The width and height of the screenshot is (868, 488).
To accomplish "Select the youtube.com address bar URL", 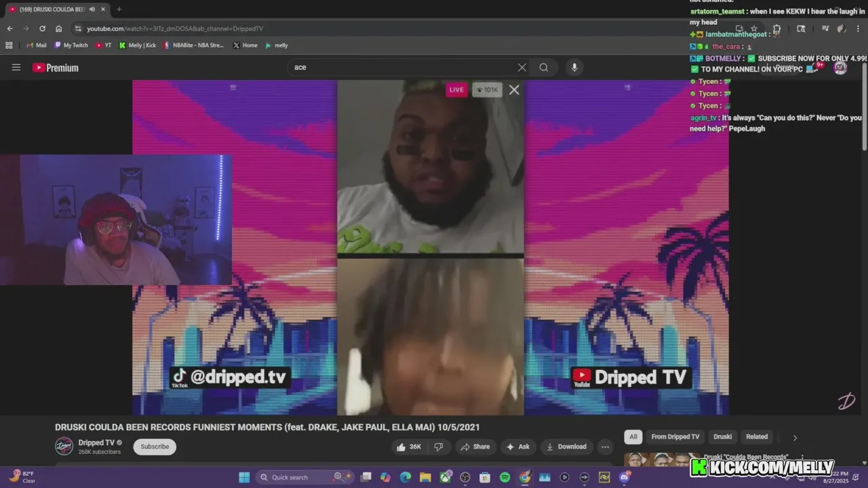I will tap(175, 28).
